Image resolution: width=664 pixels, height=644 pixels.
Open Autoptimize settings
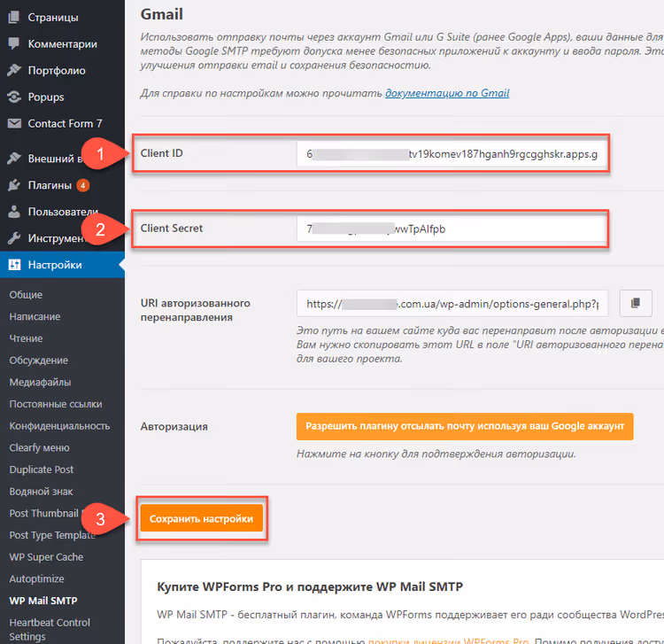(37, 578)
